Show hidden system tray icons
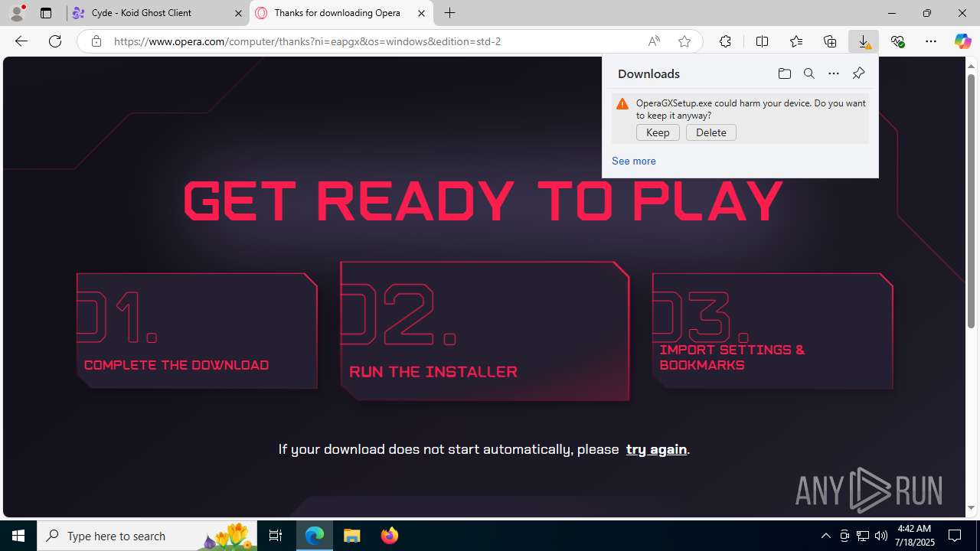Image resolution: width=980 pixels, height=551 pixels. point(825,536)
